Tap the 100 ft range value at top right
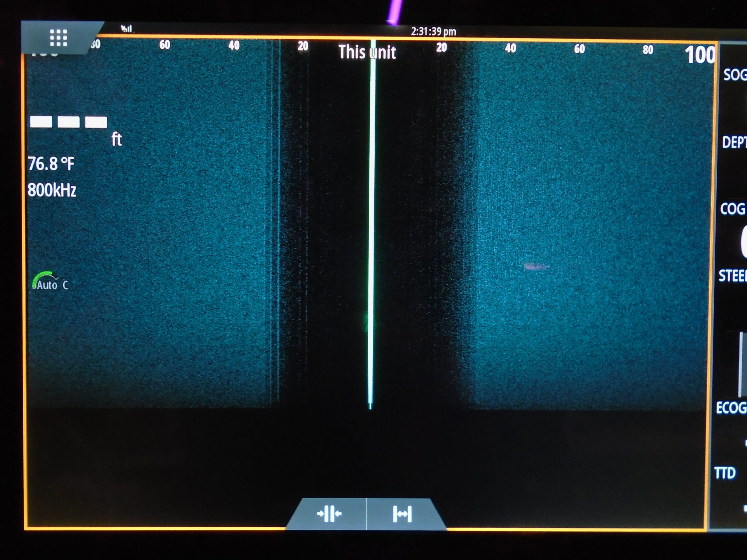The width and height of the screenshot is (747, 560). [699, 55]
